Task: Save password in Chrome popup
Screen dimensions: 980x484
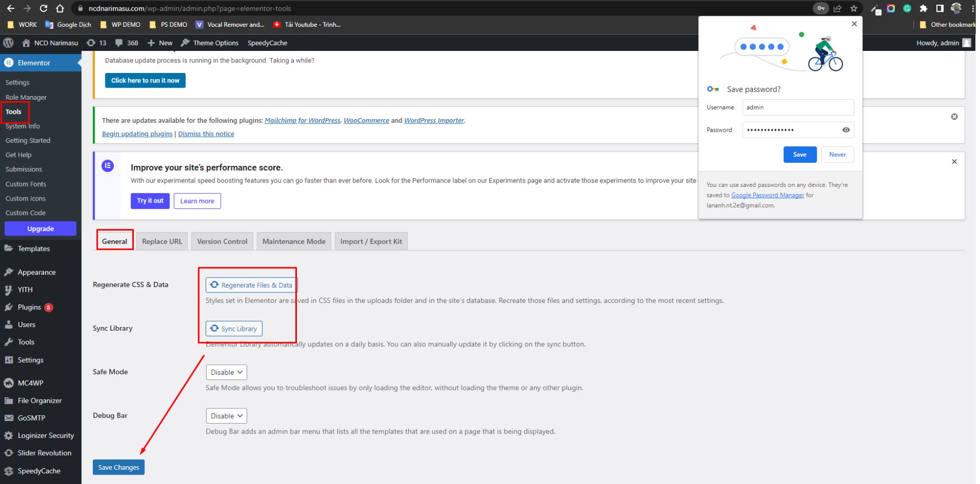Action: click(800, 154)
